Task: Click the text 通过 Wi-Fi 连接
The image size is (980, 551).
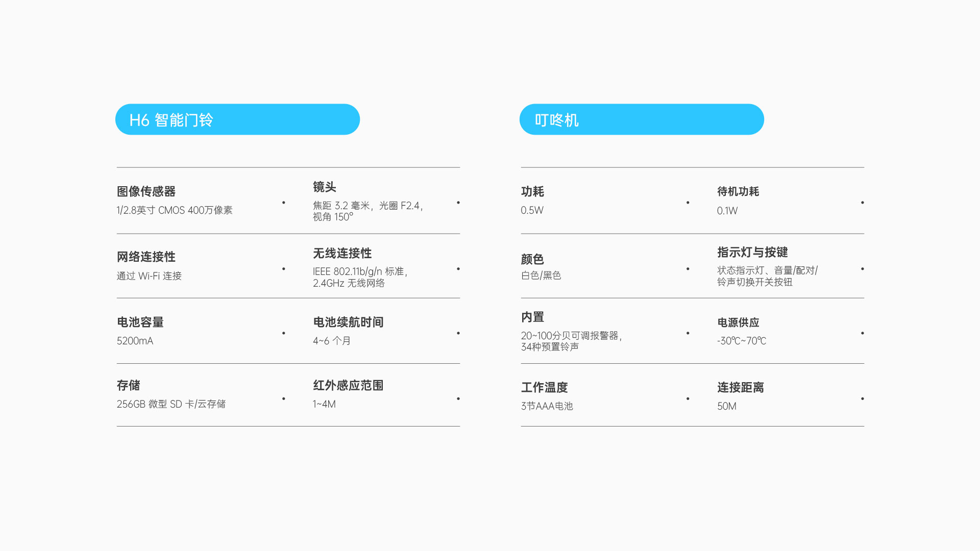Action: click(149, 276)
